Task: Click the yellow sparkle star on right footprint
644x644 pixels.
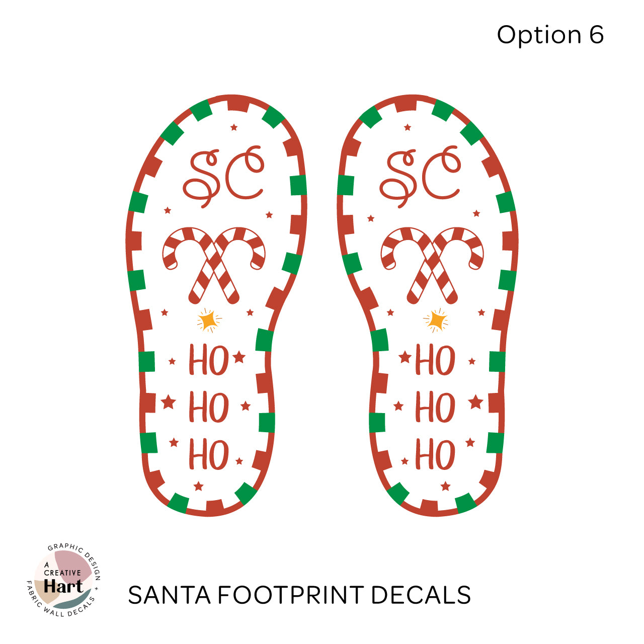Action: 436,320
